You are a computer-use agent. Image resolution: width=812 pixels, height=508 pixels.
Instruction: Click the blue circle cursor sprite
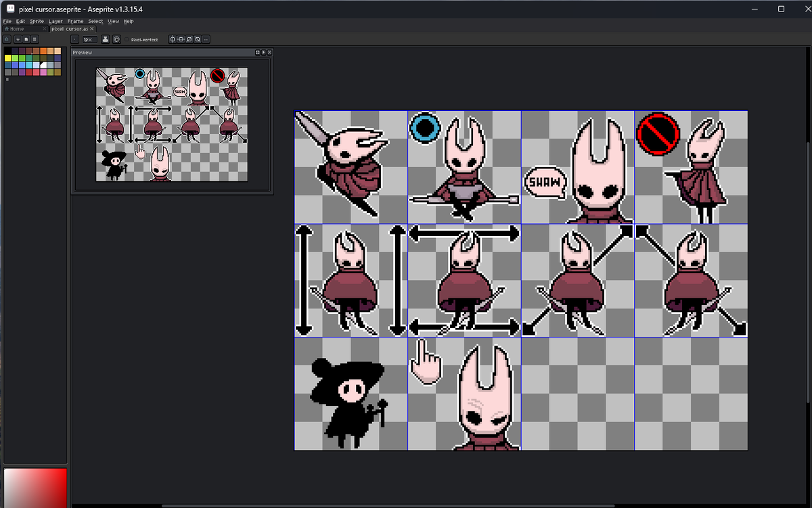click(x=425, y=126)
